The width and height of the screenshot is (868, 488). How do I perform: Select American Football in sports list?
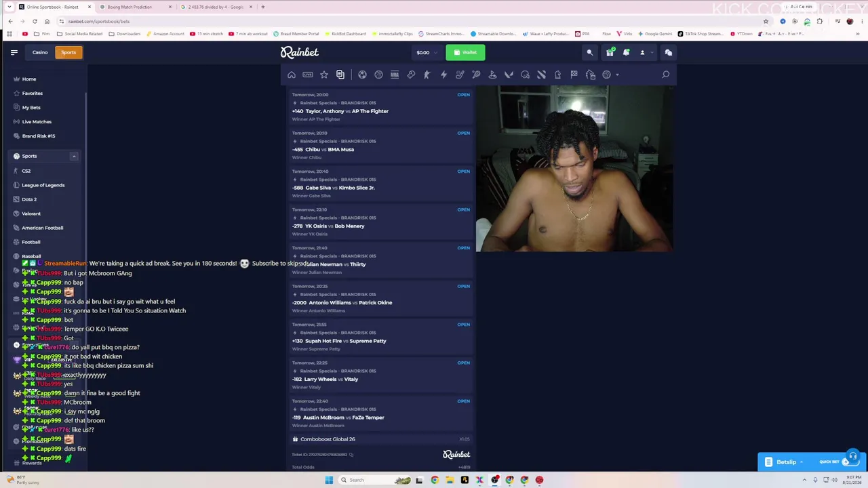tap(42, 228)
